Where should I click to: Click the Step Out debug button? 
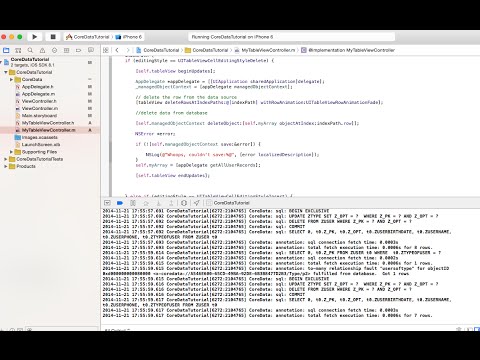(x=171, y=203)
